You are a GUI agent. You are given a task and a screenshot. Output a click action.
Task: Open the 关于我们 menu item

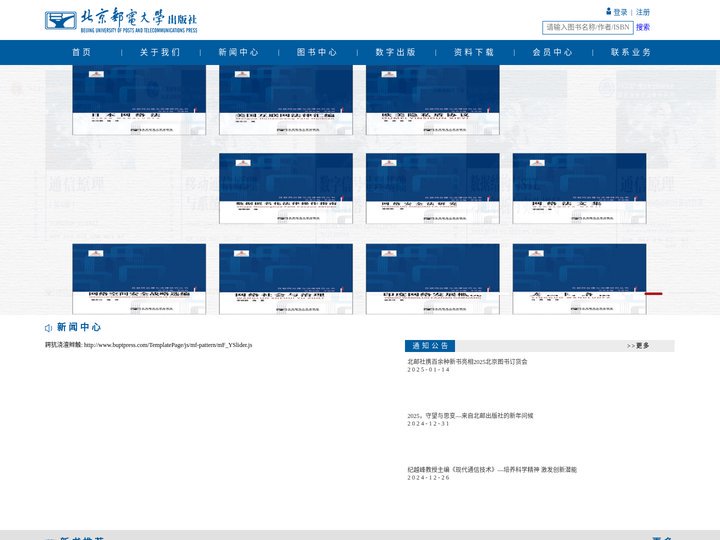click(x=160, y=52)
